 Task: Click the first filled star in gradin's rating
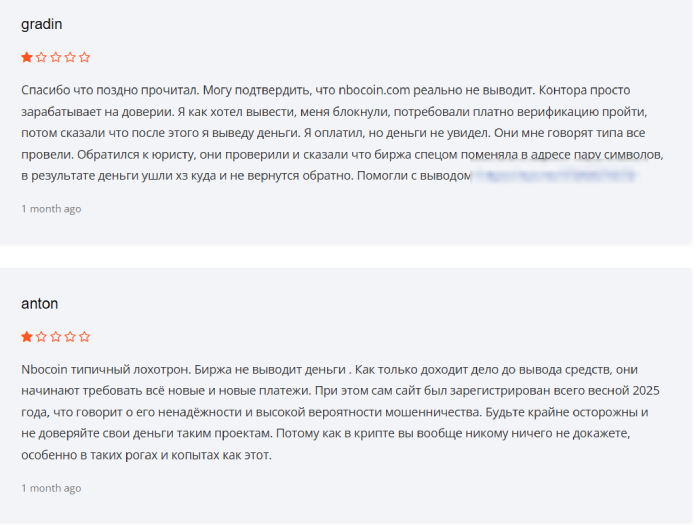click(27, 57)
